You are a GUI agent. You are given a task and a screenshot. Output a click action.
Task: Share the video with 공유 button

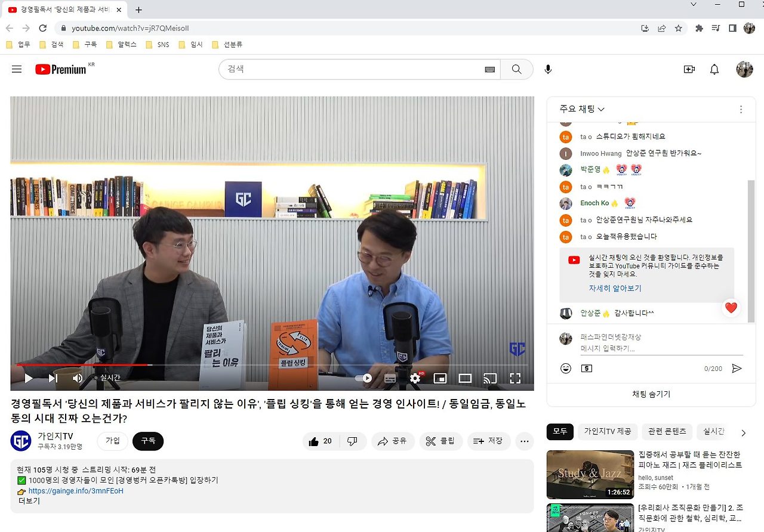pos(393,441)
